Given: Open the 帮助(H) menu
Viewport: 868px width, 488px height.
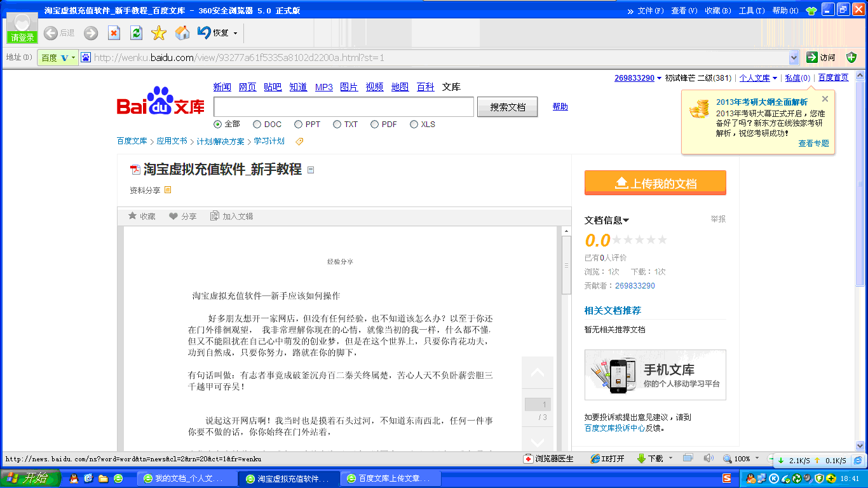Looking at the screenshot, I should click(785, 11).
